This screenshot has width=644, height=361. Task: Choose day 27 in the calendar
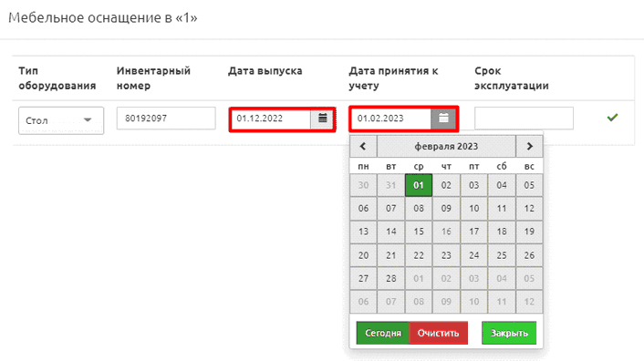pyautogui.click(x=363, y=279)
